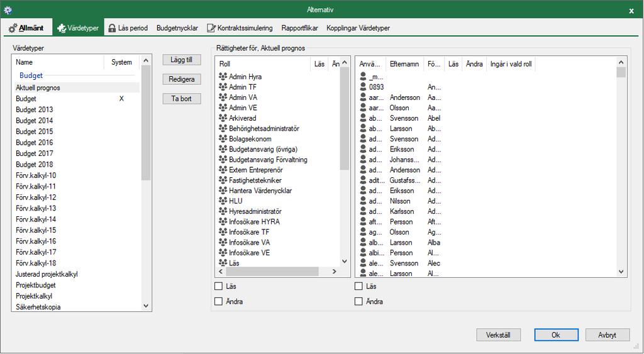Click the Behörighetsadministratör role icon

click(x=223, y=128)
